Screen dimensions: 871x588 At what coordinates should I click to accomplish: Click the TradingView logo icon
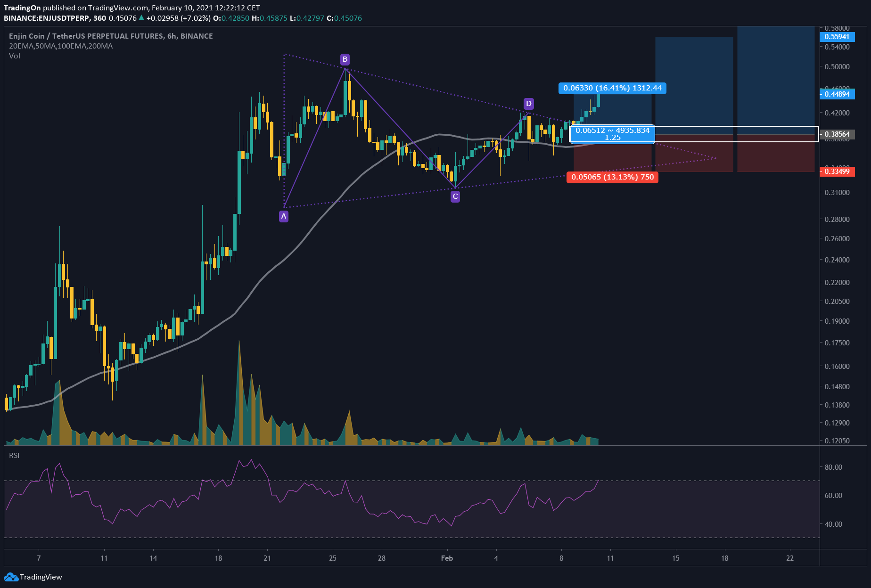click(11, 577)
